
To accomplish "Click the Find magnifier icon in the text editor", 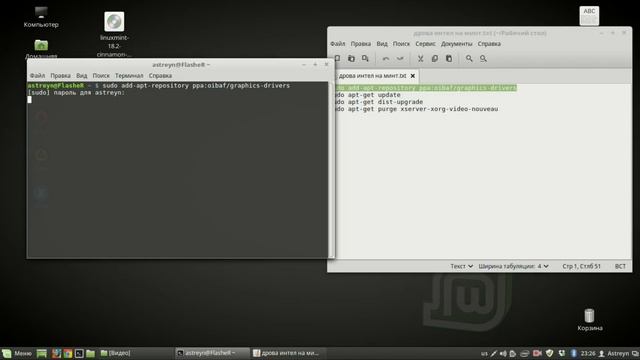I will tap(469, 59).
